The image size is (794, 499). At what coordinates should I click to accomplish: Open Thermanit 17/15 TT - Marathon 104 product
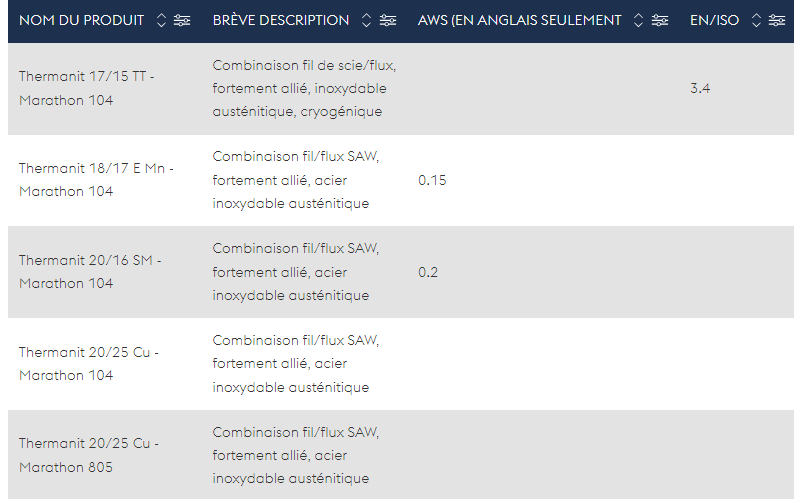(86, 88)
